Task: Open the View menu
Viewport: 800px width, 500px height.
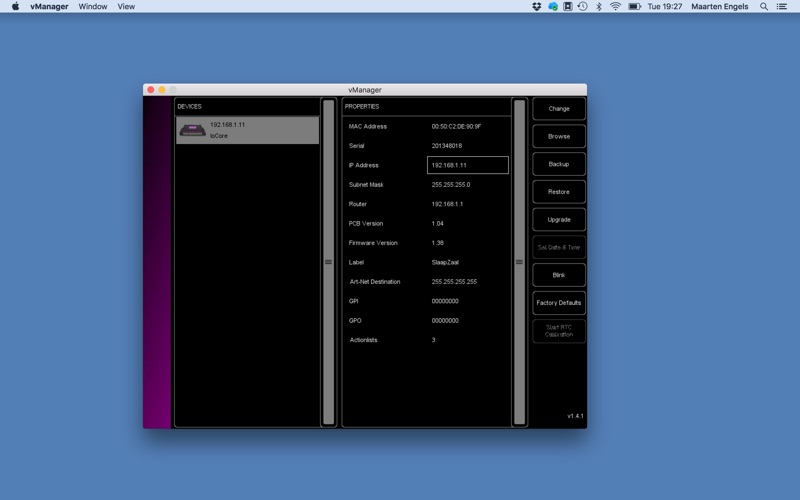Action: point(126,7)
